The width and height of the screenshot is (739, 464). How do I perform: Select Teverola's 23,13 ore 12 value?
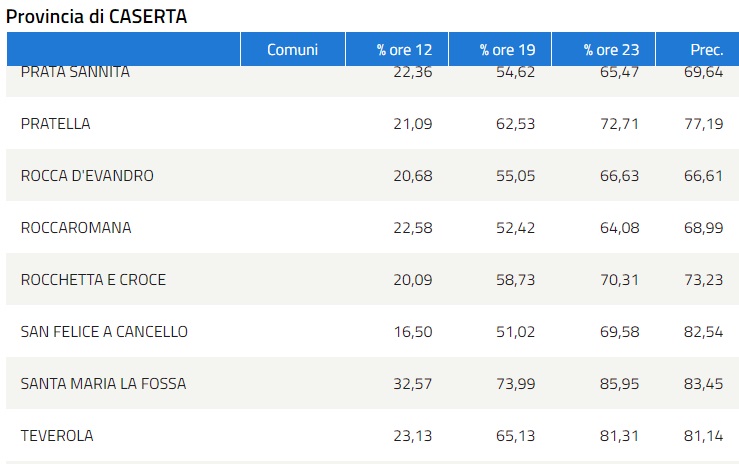click(413, 436)
